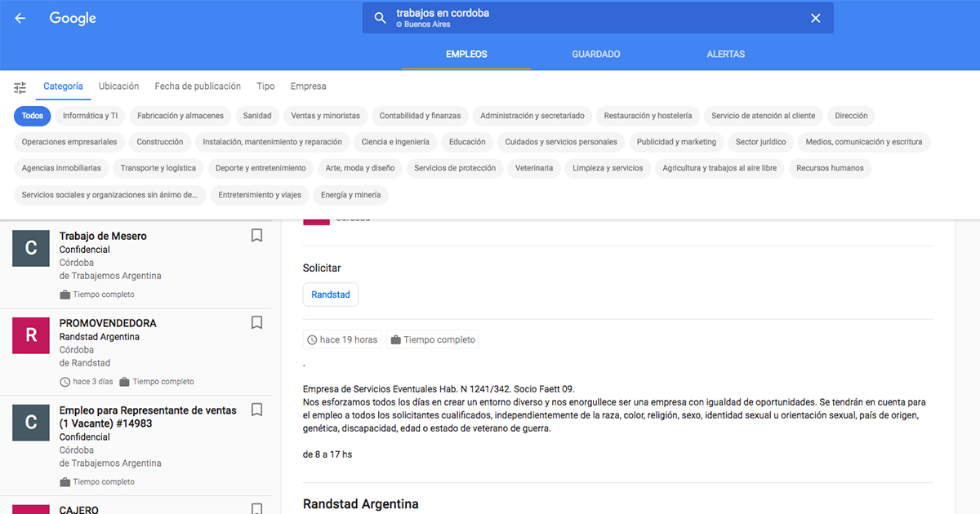Open the PROMOVENDEDORA Randstad avatar
The image size is (980, 514).
coord(31,335)
